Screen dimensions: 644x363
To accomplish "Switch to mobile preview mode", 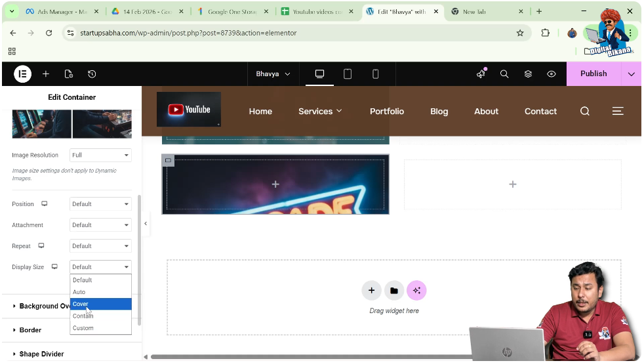I will (375, 74).
